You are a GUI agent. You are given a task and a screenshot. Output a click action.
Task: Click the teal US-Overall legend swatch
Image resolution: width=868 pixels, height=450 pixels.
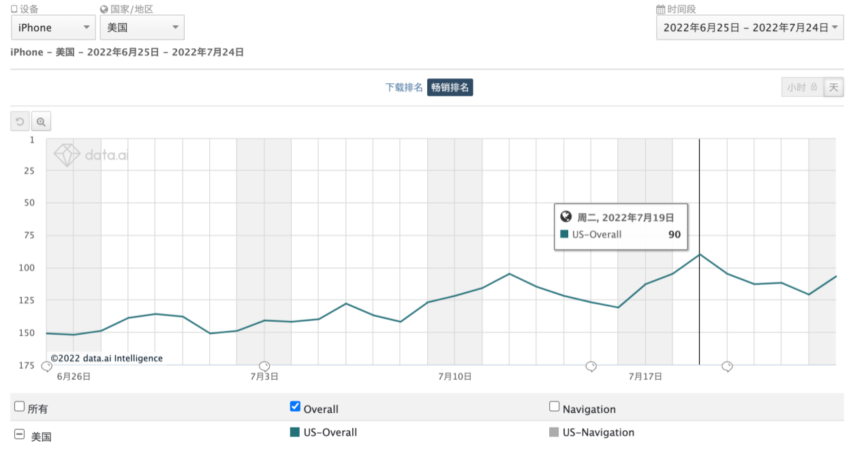point(295,432)
